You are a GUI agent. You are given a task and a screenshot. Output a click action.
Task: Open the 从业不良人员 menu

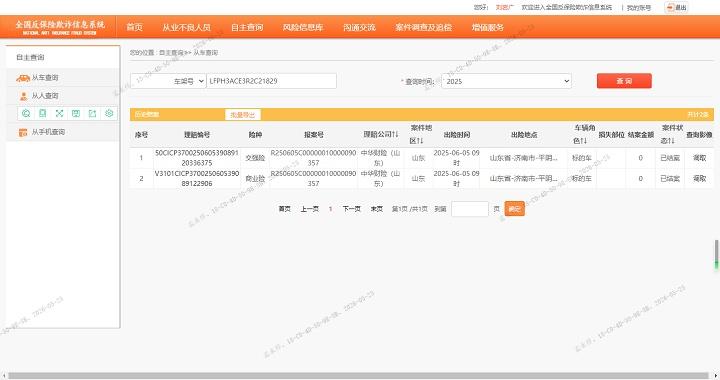[186, 27]
